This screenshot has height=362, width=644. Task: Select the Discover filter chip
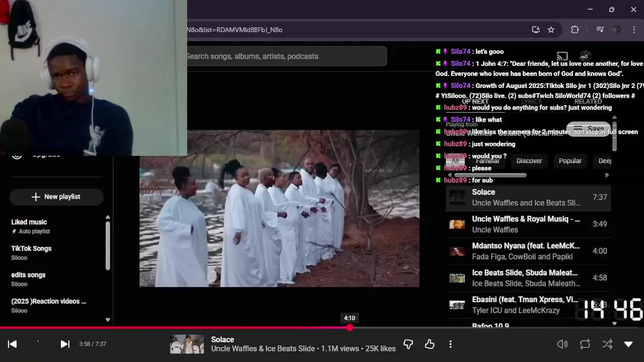pyautogui.click(x=529, y=161)
